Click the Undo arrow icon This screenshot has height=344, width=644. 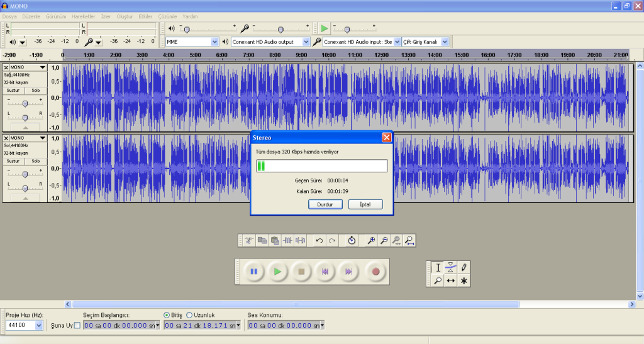(319, 241)
